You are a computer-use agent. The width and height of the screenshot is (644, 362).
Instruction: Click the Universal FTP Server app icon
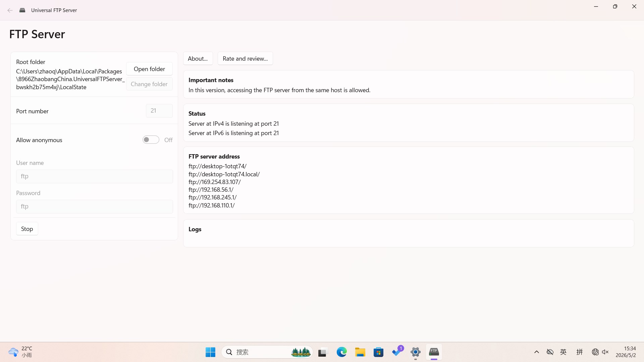click(22, 10)
